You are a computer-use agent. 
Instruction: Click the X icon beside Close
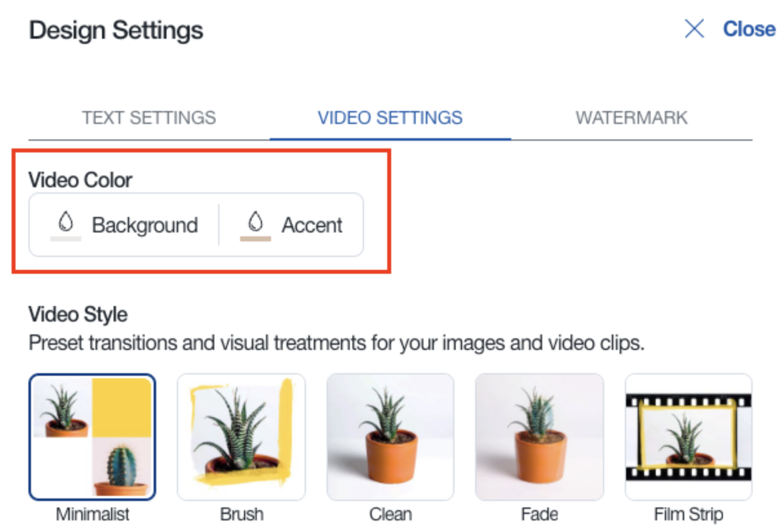click(694, 29)
